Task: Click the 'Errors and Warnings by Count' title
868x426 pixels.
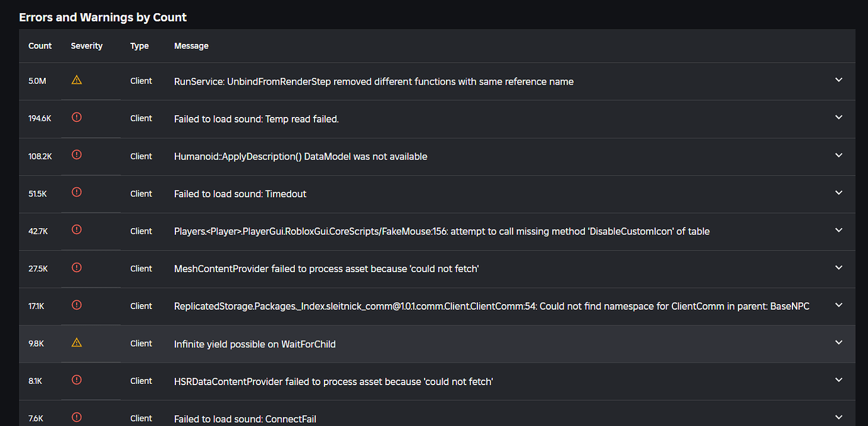Action: (103, 17)
